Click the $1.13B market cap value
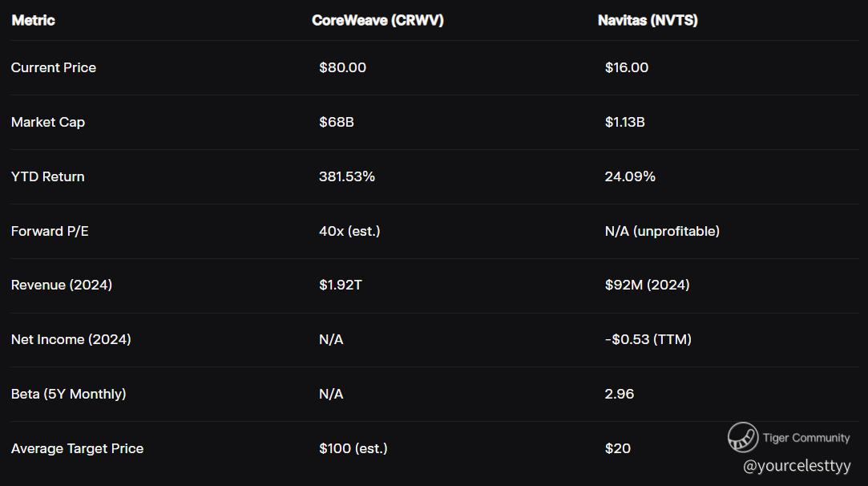Image resolution: width=868 pixels, height=486 pixels. click(x=625, y=122)
